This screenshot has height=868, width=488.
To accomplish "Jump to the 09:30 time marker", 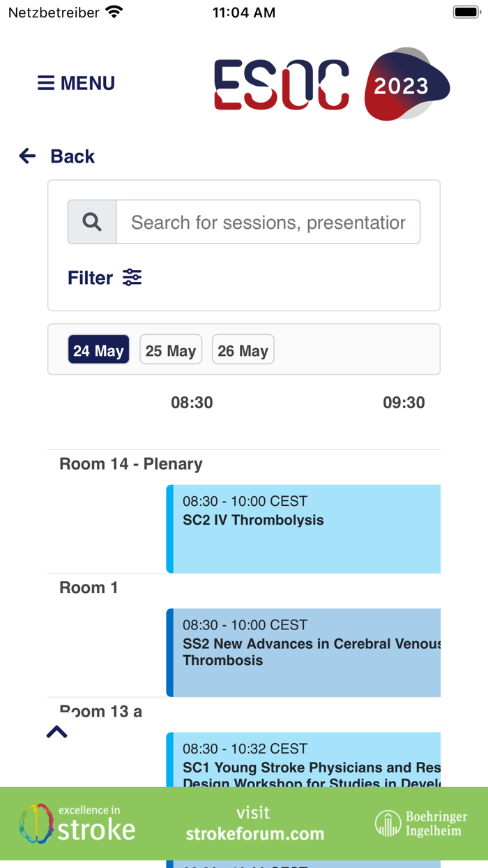I will tap(404, 403).
